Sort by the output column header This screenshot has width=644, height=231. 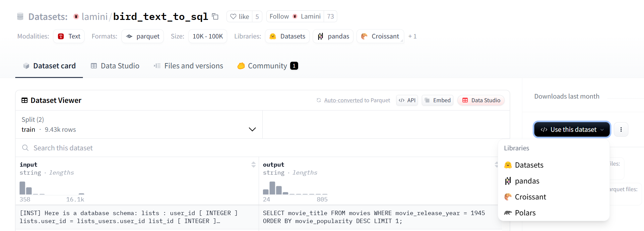[x=274, y=165]
